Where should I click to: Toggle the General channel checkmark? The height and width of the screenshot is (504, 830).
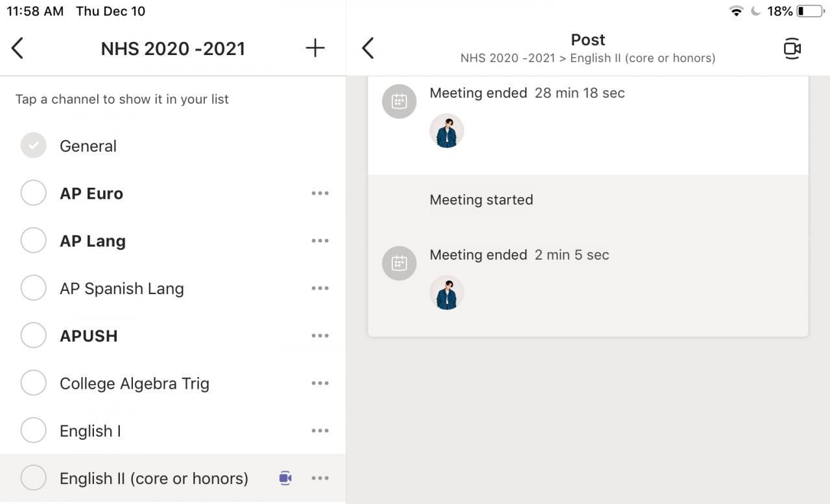tap(33, 145)
